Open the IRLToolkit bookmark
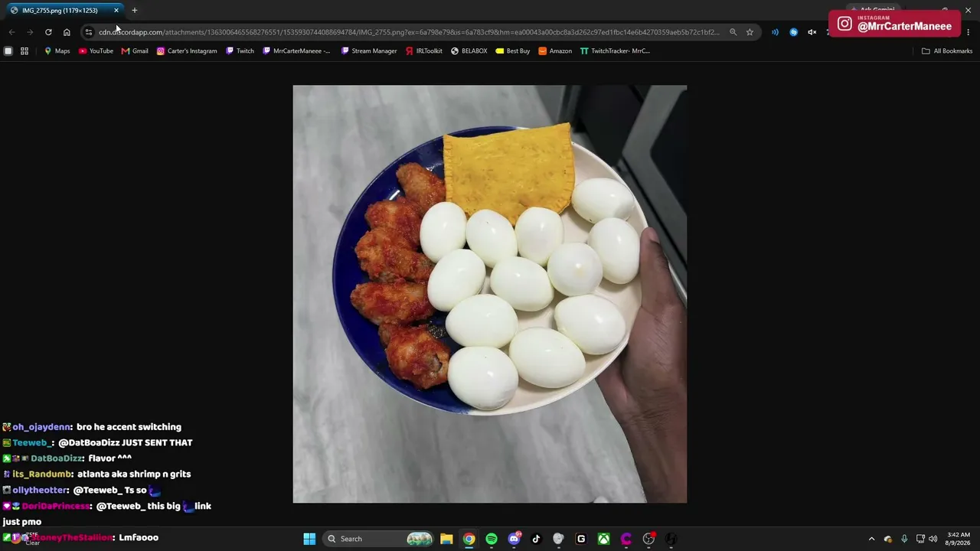This screenshot has width=980, height=551. [424, 51]
